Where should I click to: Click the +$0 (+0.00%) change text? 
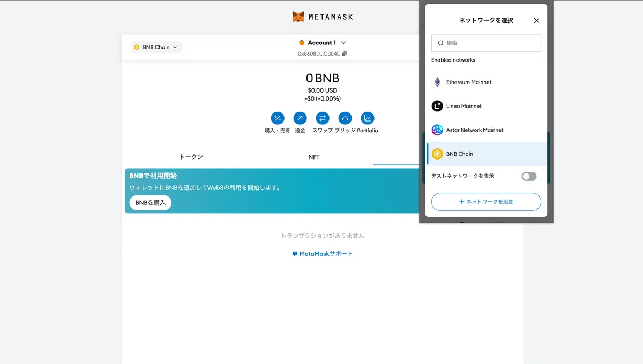click(x=323, y=98)
